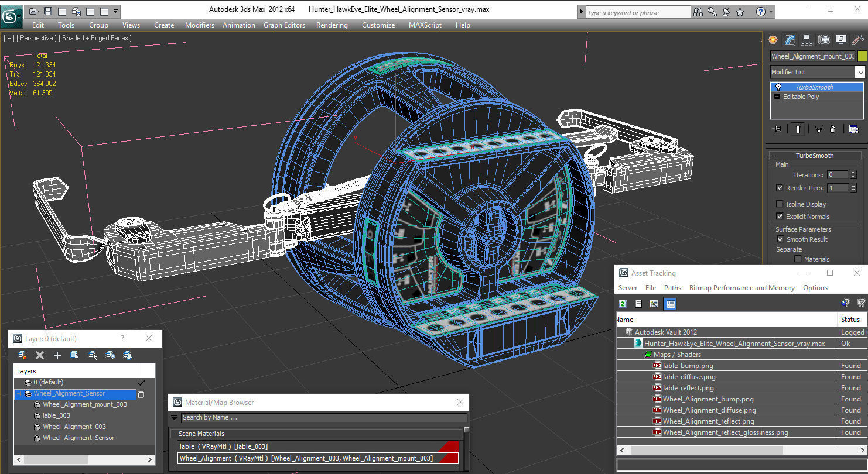Click the Communication Center satellite icon
This screenshot has width=868, height=474.
726,12
